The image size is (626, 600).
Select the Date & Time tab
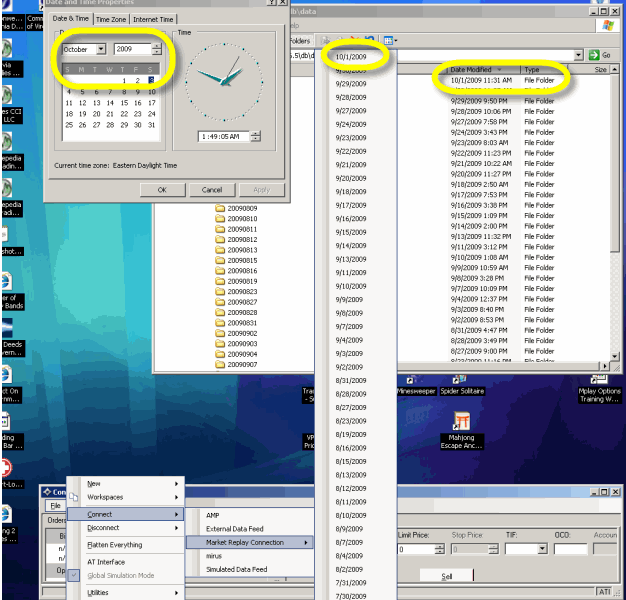pos(71,18)
